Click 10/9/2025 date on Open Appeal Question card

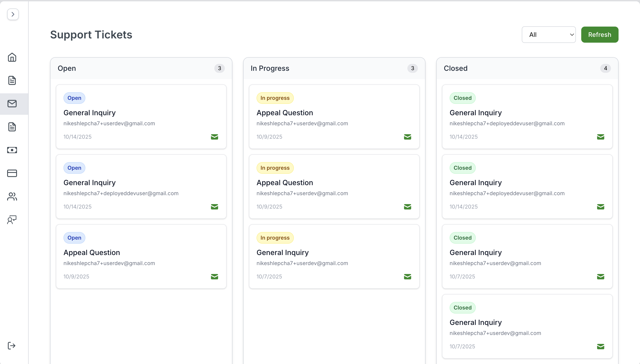tap(76, 276)
